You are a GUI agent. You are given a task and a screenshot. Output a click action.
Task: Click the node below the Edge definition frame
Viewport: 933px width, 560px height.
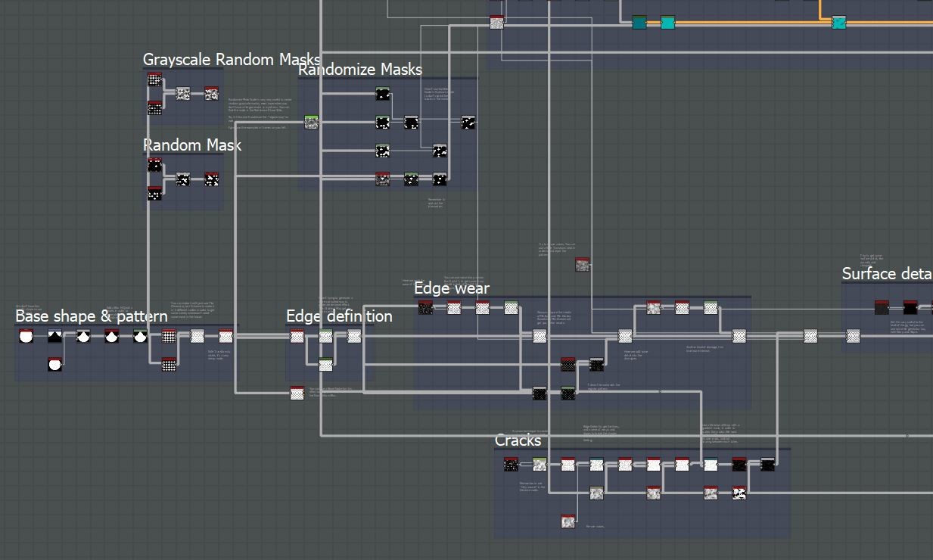pos(297,393)
